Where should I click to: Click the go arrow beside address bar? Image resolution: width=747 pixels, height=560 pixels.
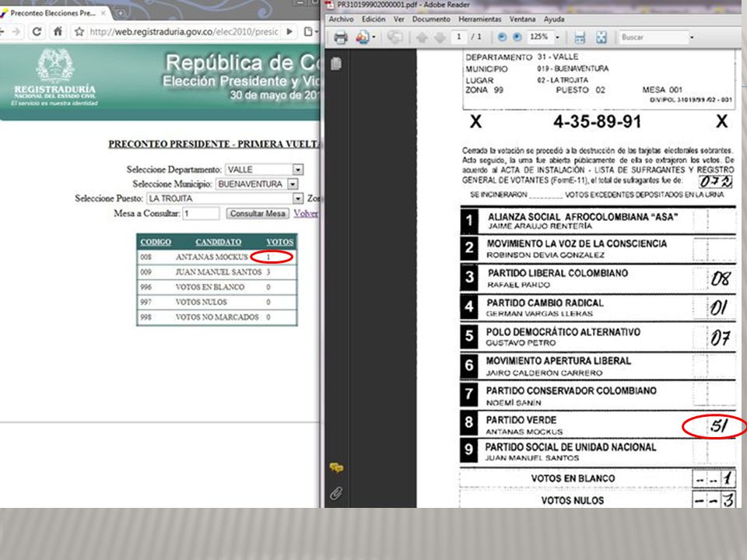click(x=289, y=32)
